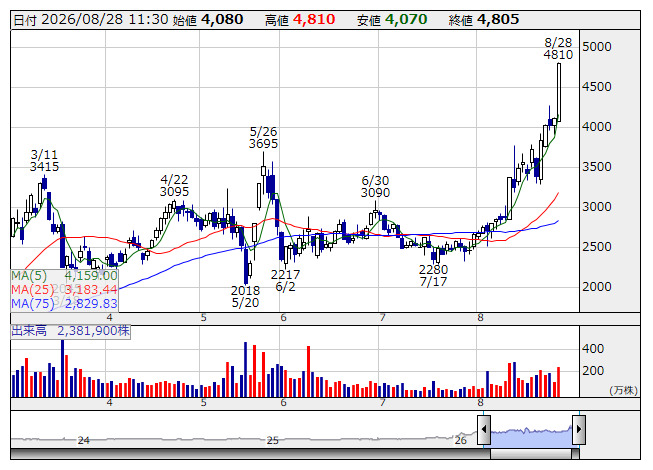The width and height of the screenshot is (653, 470).
Task: Click the 2217 6/2 low label
Action: [x=285, y=281]
